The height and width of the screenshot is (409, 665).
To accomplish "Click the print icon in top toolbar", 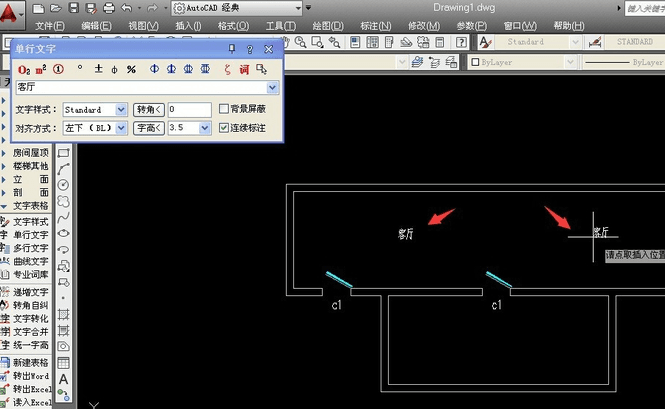I will click(x=109, y=8).
